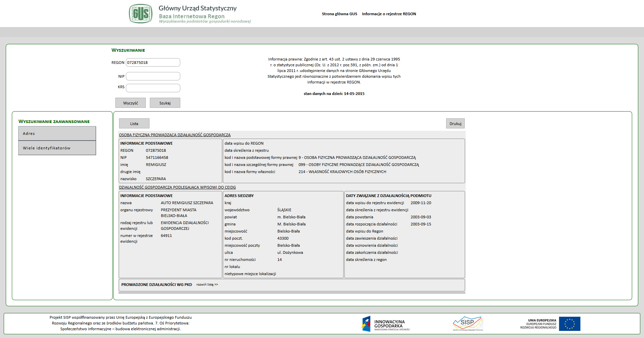The image size is (644, 338).
Task: Click stan danych na dzień 14-05-2015
Action: (334, 94)
